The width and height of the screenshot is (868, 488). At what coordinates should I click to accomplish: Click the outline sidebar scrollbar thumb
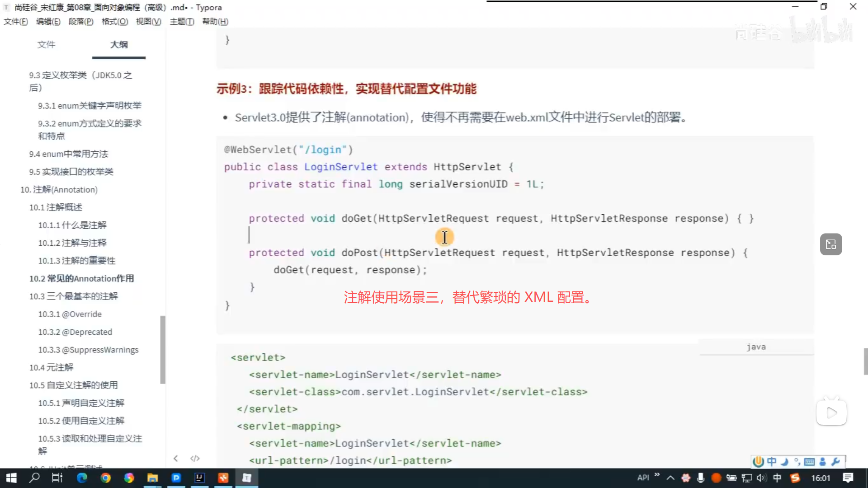point(163,349)
